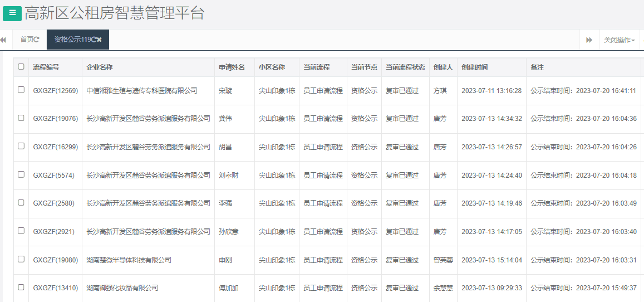Image resolution: width=644 pixels, height=302 pixels.
Task: Click creation time 2023-07-13 15:14:04
Action: click(491, 260)
